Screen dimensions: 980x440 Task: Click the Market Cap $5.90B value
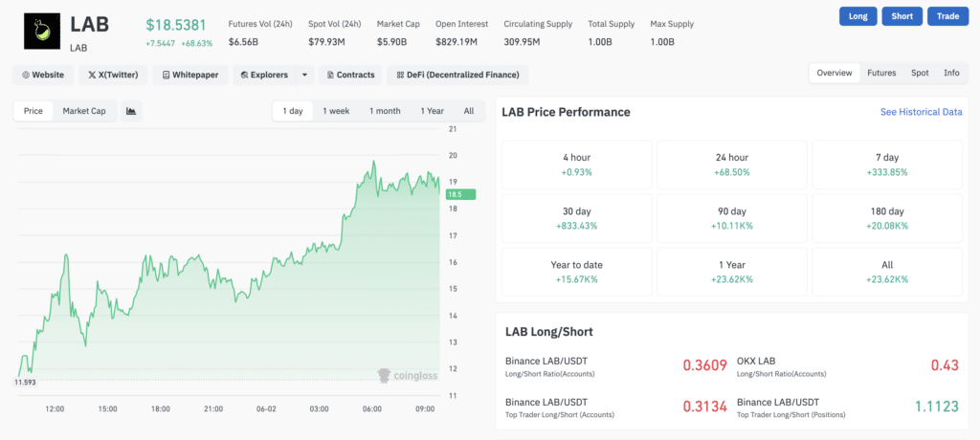(x=391, y=42)
